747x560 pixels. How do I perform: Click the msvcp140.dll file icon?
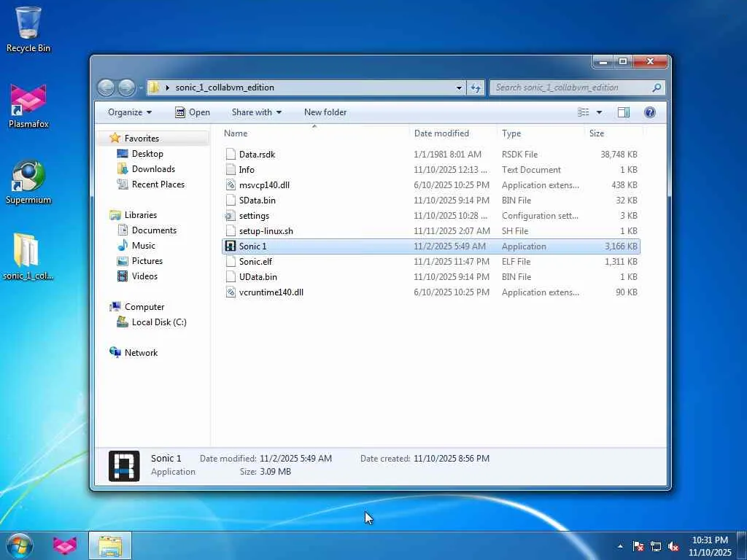(231, 184)
